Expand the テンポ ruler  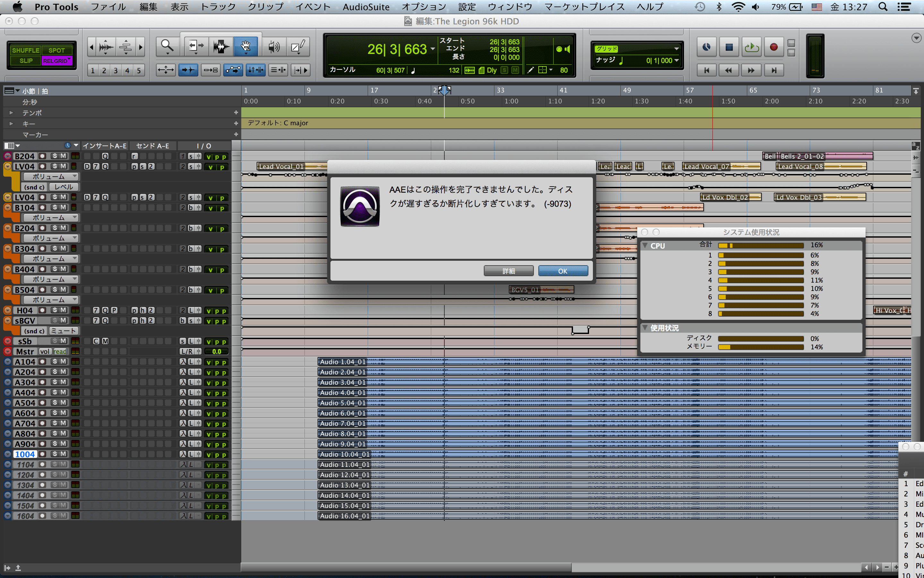pyautogui.click(x=11, y=113)
